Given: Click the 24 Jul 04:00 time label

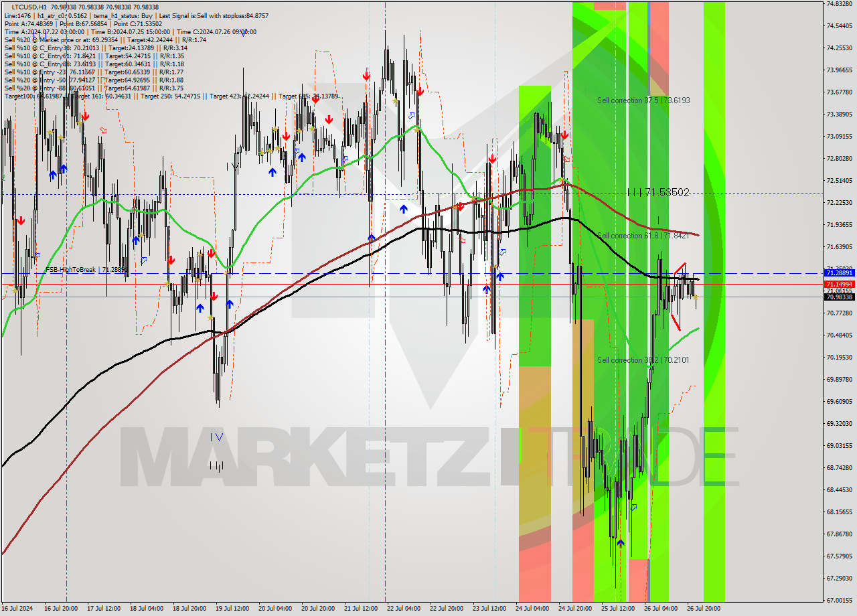Looking at the screenshot, I should click(532, 609).
